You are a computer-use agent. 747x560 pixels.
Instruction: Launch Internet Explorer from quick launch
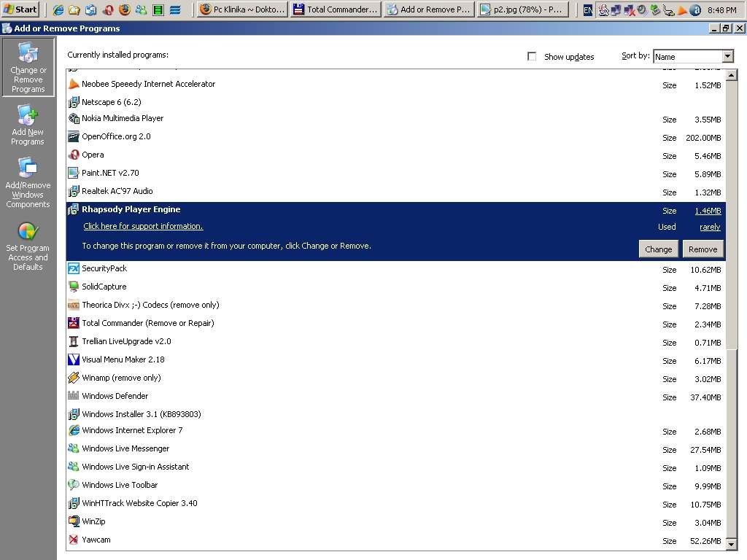point(58,9)
